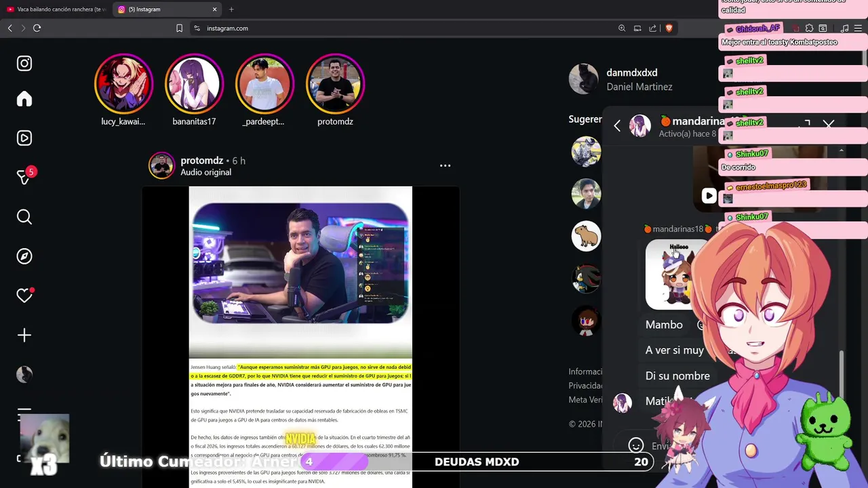Go back in browser history
The image size is (868, 488).
pos(9,28)
